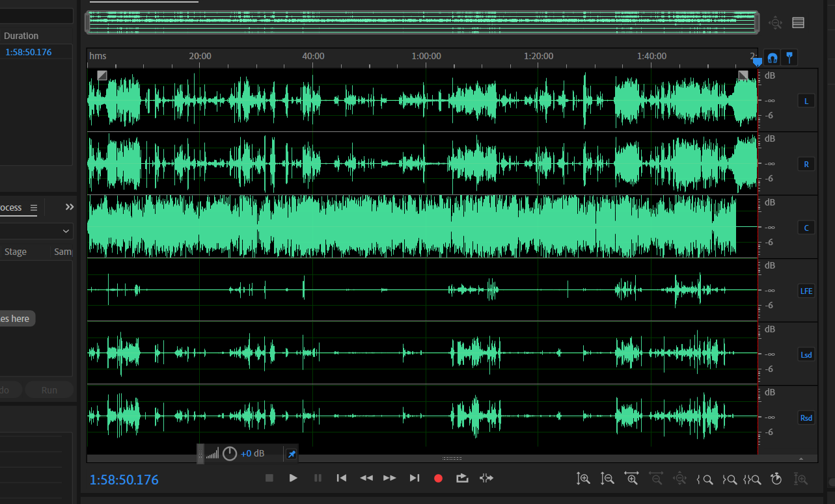This screenshot has width=835, height=504.
Task: Click the HUD grip handle on its left edge
Action: [200, 454]
